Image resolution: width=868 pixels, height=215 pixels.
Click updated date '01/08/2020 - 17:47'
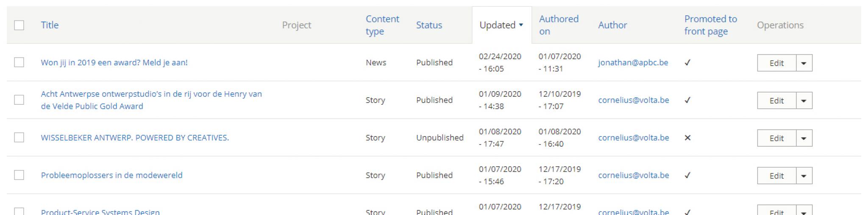(500, 138)
